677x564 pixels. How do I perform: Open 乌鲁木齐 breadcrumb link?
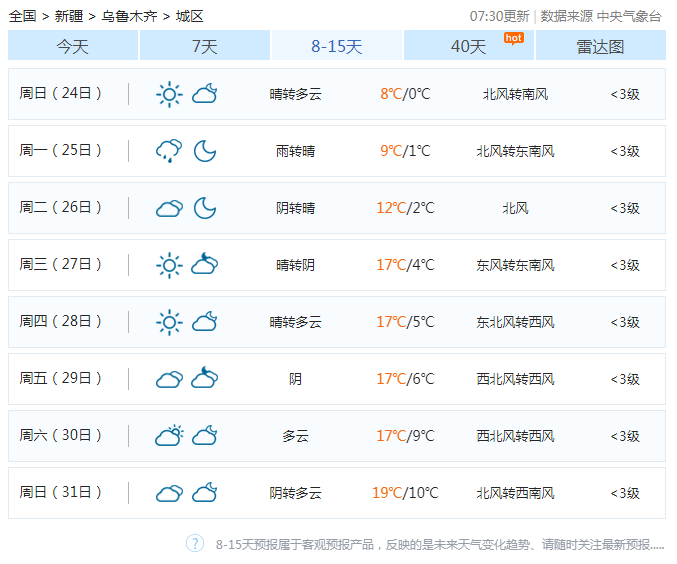tap(129, 16)
